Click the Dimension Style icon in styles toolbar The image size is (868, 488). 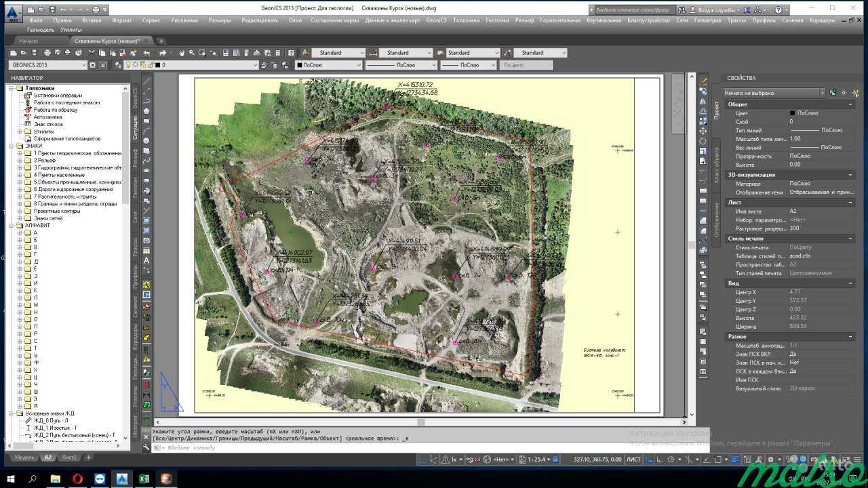pyautogui.click(x=373, y=53)
